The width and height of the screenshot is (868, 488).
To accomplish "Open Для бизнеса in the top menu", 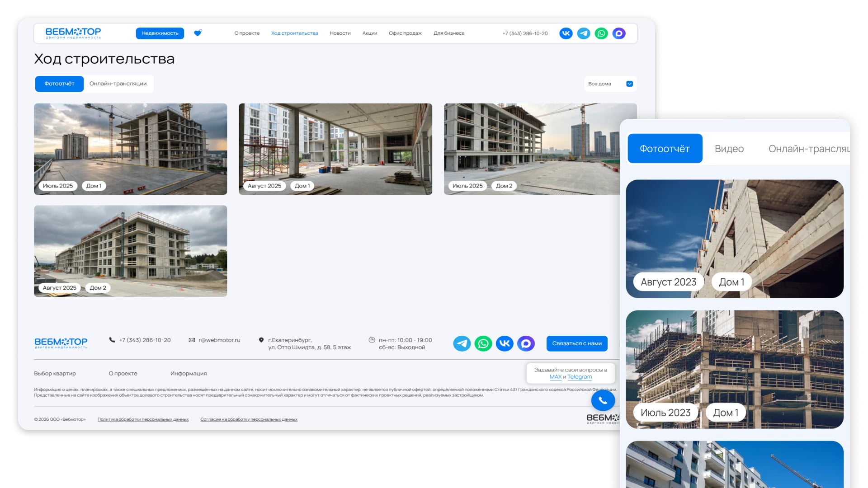I will pyautogui.click(x=449, y=33).
